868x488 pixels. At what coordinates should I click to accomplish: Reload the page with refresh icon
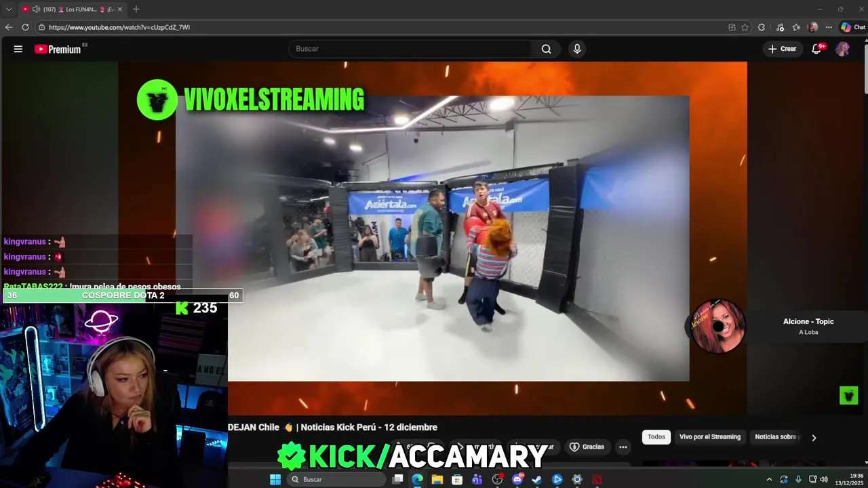25,27
